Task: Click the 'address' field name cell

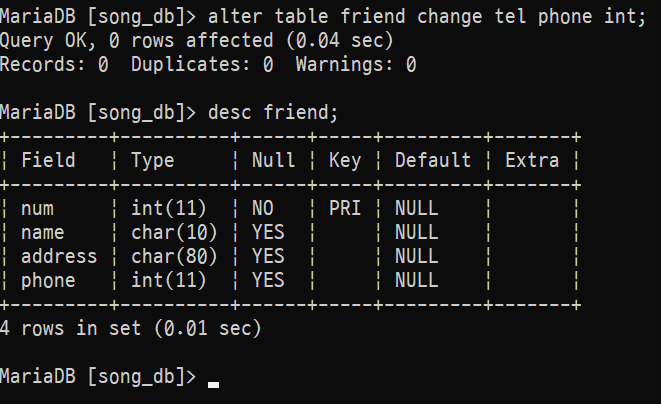Action: [59, 257]
